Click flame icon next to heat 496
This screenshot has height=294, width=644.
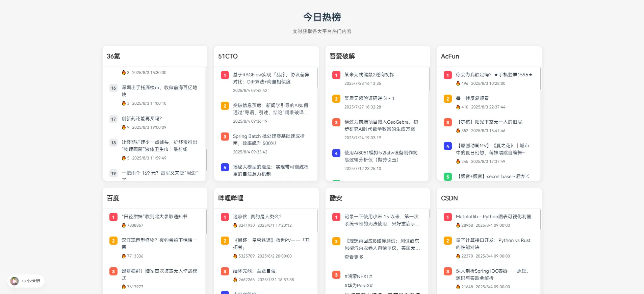(458, 83)
